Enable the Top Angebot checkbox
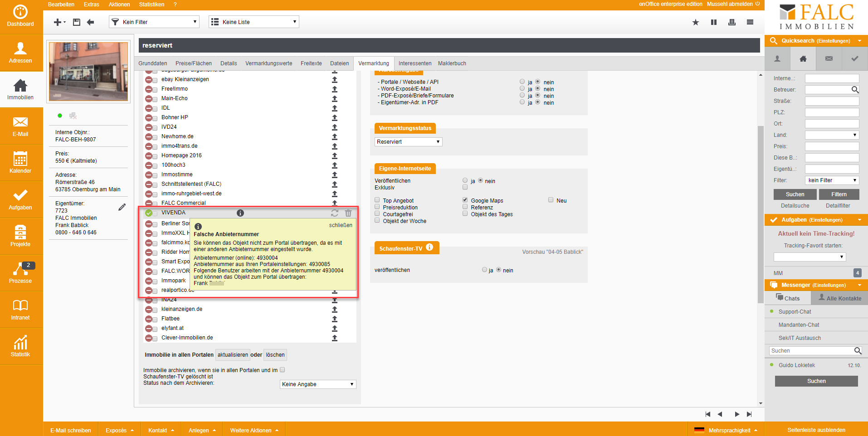The width and height of the screenshot is (868, 436). point(377,200)
